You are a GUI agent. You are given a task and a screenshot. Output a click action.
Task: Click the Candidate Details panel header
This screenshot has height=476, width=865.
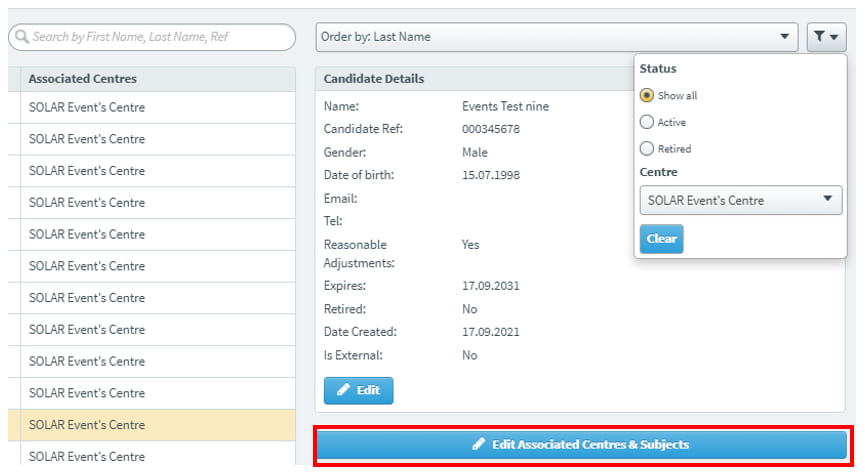point(374,78)
